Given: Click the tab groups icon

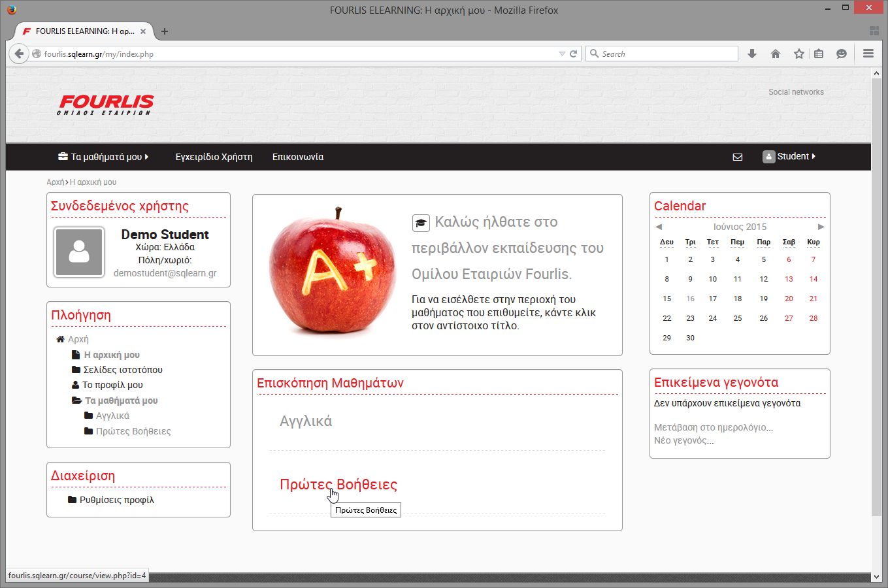Looking at the screenshot, I should point(874,31).
